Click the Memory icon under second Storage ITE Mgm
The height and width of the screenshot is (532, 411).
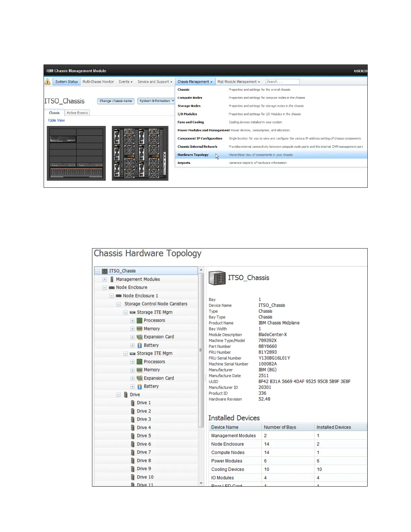click(x=139, y=370)
